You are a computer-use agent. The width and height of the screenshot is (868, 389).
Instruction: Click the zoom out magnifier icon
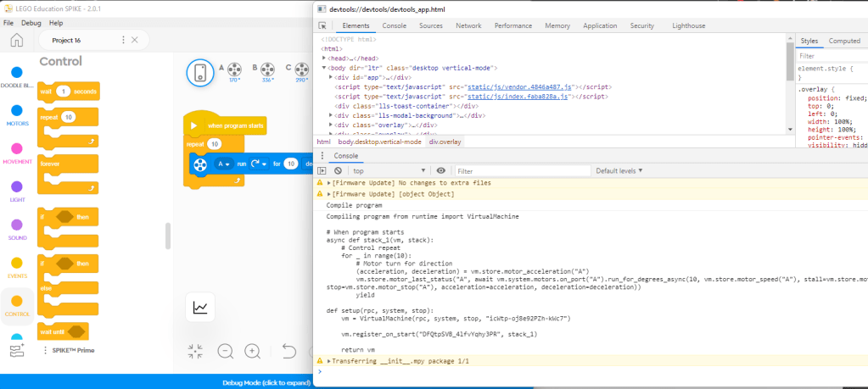pos(226,350)
